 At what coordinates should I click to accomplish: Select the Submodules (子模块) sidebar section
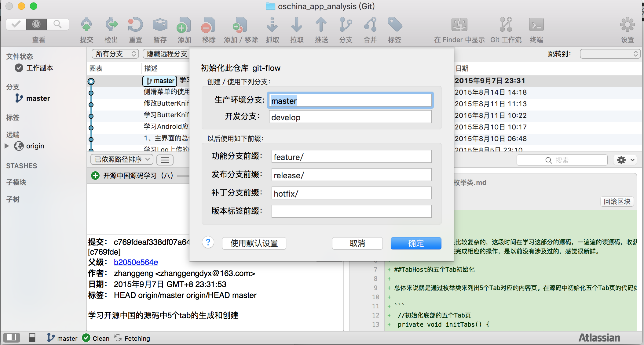16,182
